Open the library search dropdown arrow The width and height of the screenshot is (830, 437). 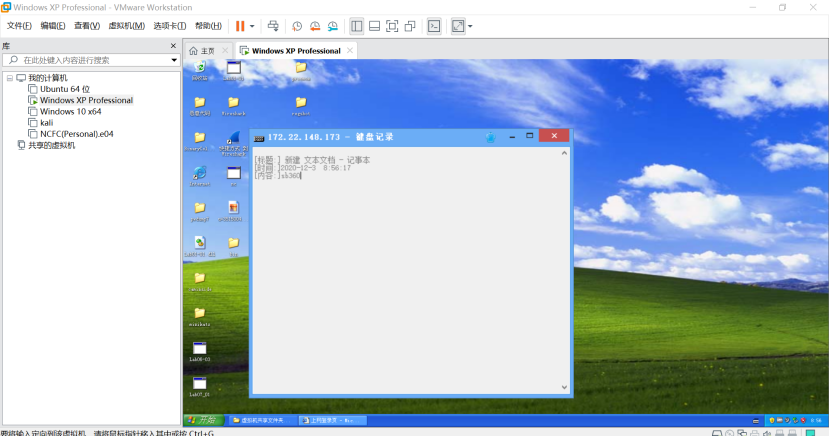tap(174, 60)
